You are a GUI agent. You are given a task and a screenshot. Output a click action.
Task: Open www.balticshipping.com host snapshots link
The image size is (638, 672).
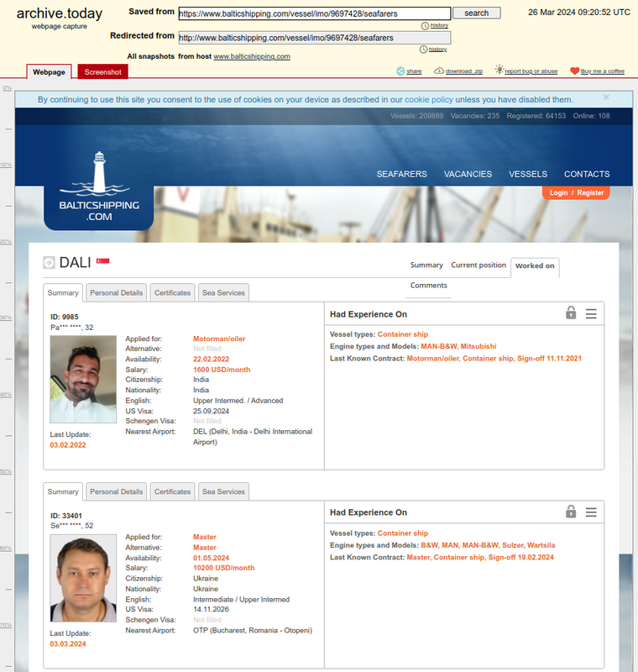(252, 56)
